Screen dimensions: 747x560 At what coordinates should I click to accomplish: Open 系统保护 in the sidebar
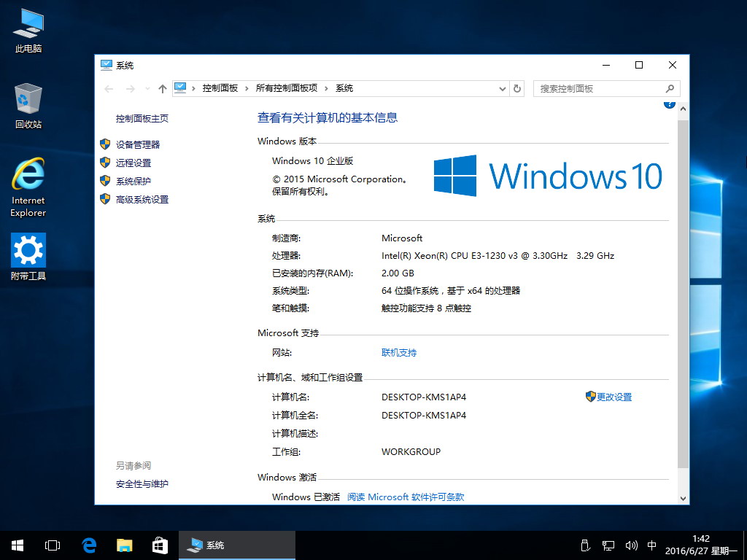point(133,182)
